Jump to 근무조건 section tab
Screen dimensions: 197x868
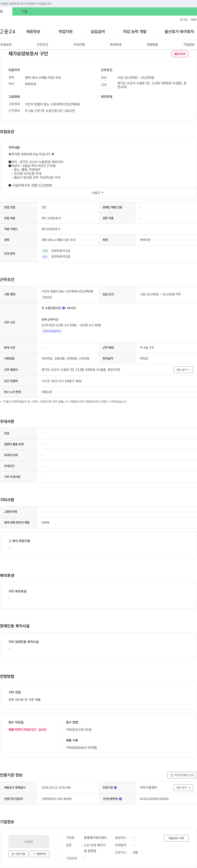click(x=42, y=45)
